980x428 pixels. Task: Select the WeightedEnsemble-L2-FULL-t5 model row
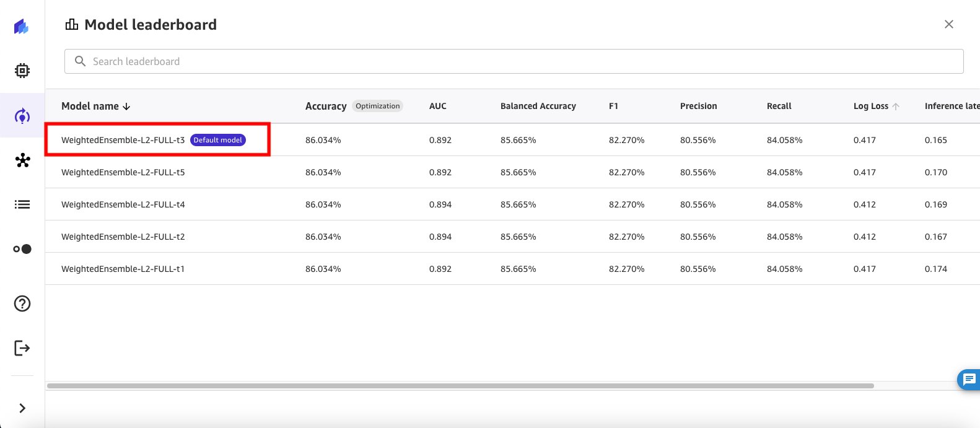point(512,172)
